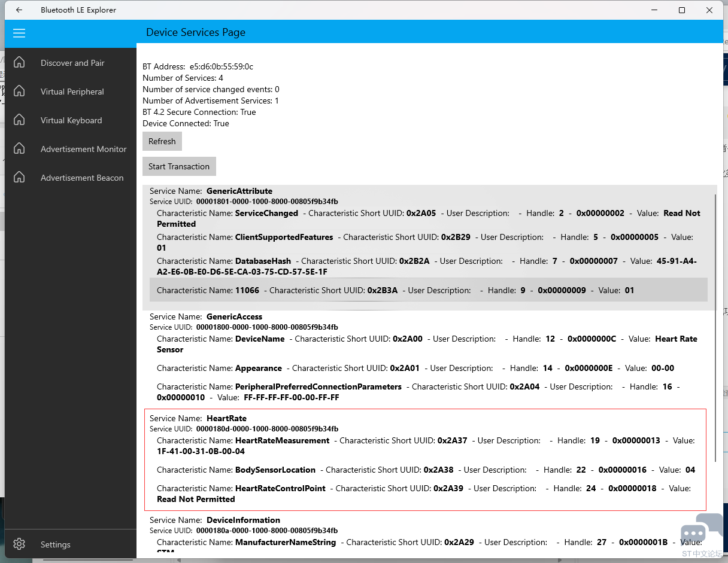Click the Device Services Page heading
This screenshot has width=728, height=563.
pyautogui.click(x=196, y=32)
